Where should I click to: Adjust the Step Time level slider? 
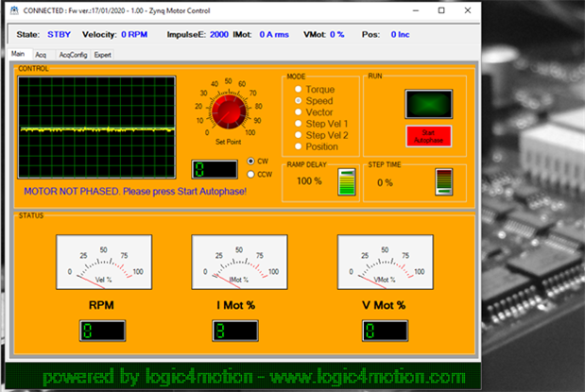click(443, 181)
